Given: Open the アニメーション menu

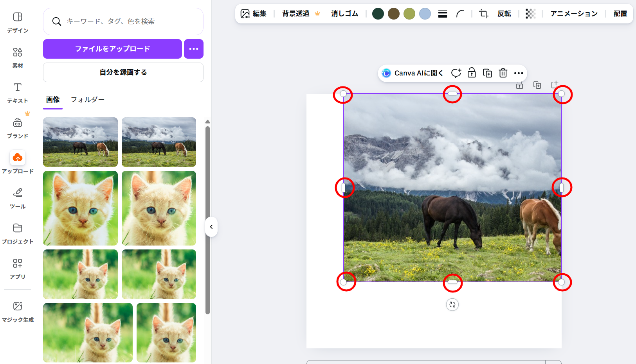Looking at the screenshot, I should click(574, 14).
